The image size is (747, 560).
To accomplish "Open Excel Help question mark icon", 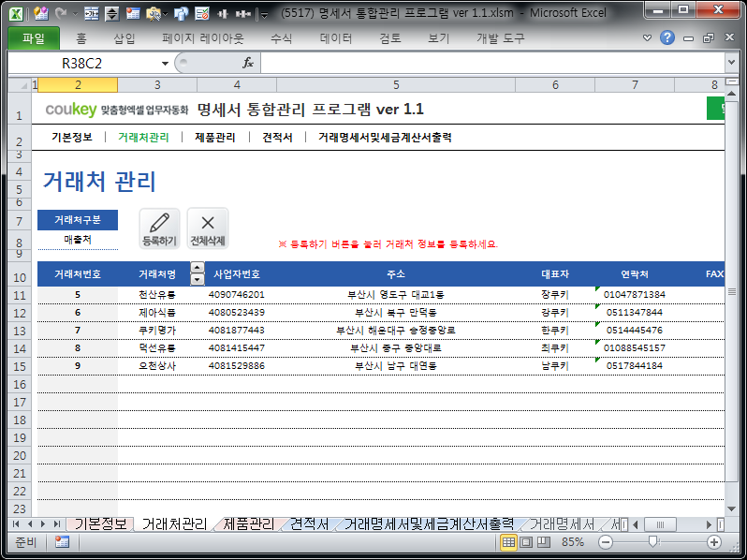I will point(667,37).
